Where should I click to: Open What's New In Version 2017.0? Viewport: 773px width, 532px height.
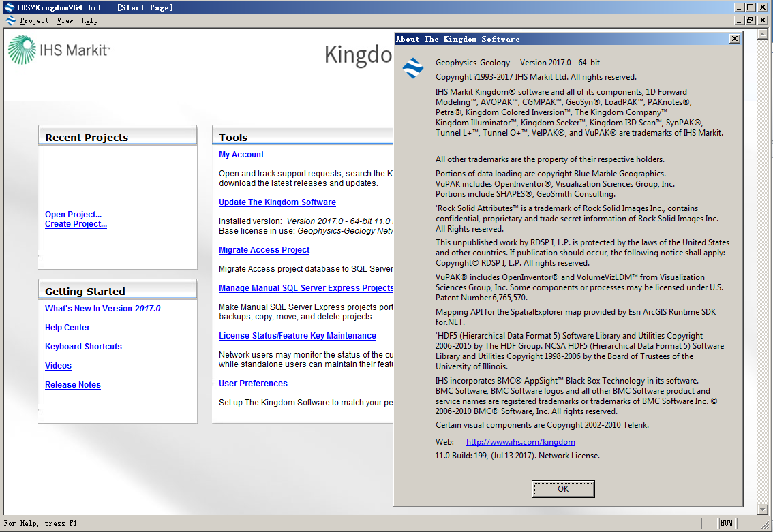click(102, 309)
